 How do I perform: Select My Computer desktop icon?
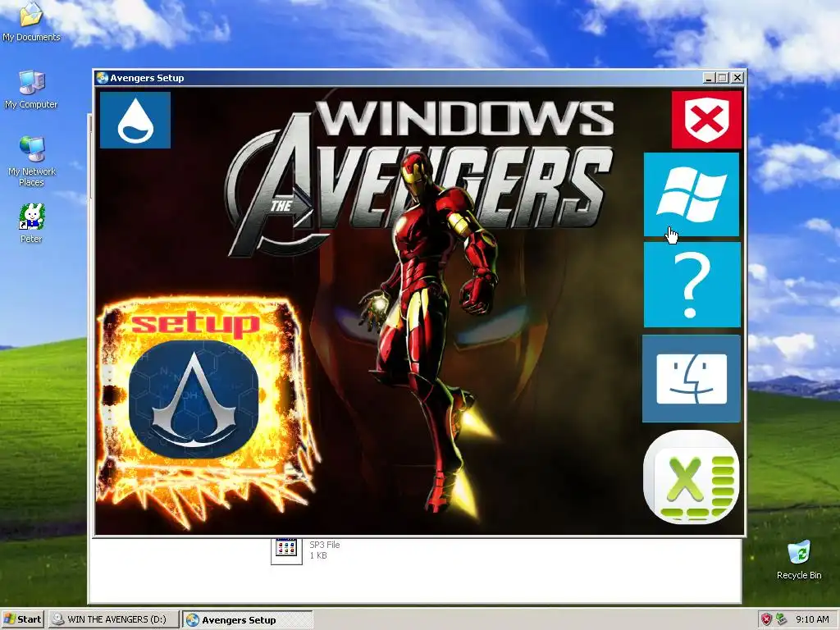[31, 89]
